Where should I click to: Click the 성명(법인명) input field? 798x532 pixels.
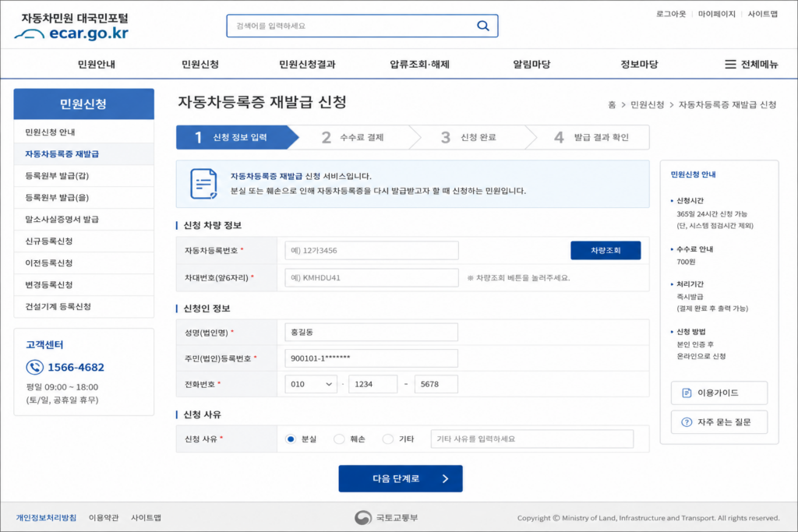[372, 332]
